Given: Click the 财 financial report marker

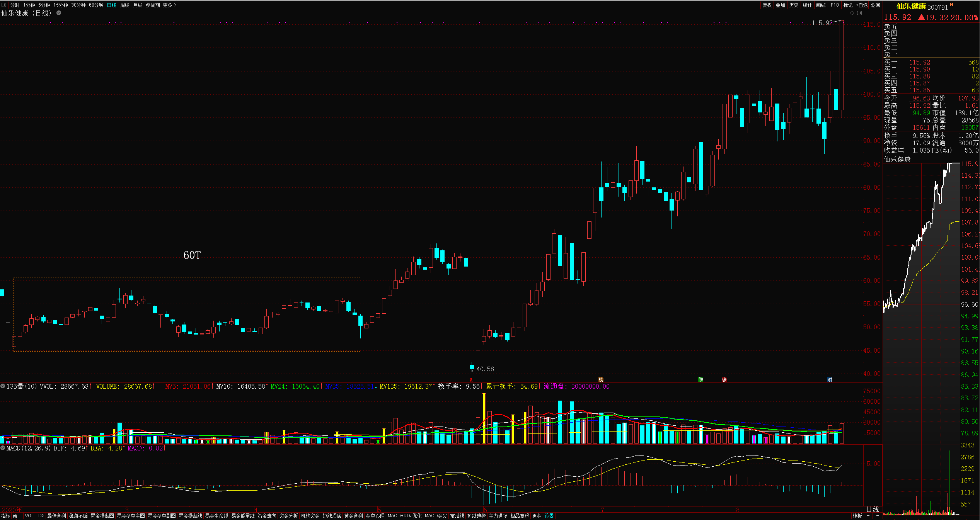Looking at the screenshot, I should [x=830, y=379].
